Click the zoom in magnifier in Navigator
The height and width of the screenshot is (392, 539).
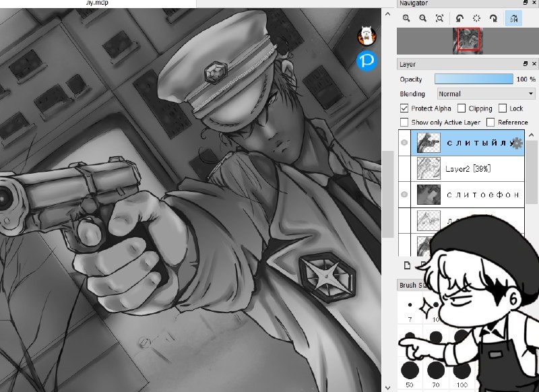pyautogui.click(x=406, y=18)
